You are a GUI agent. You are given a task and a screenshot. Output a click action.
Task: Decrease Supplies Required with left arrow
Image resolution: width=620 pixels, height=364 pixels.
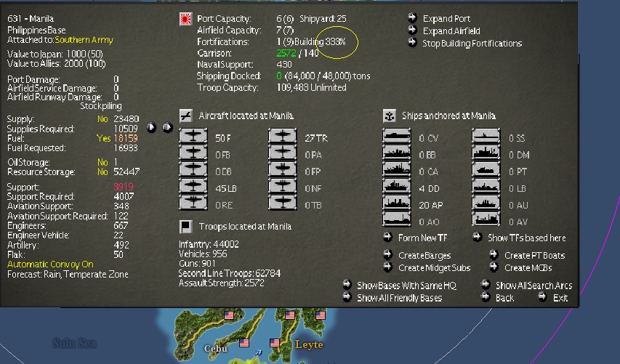151,128
